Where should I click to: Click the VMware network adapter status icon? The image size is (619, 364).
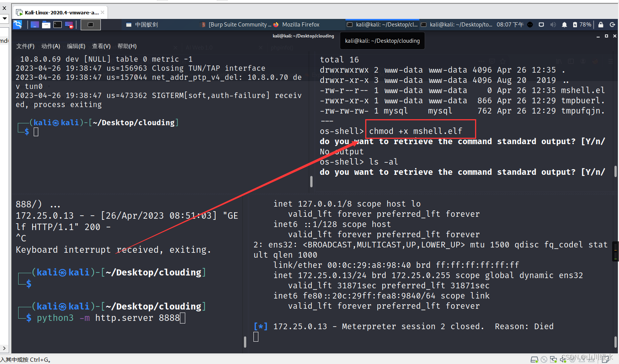[553, 359]
